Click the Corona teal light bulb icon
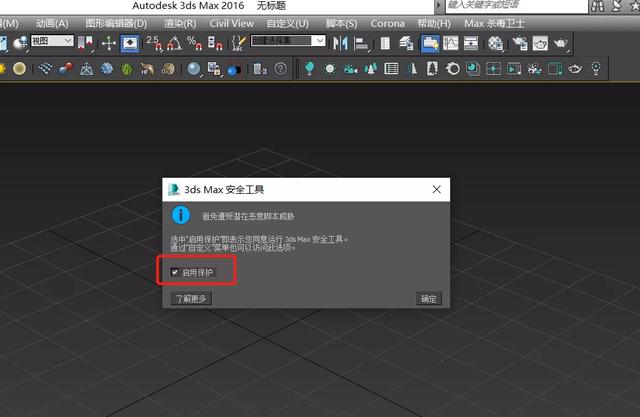640x417 pixels. coord(309,68)
